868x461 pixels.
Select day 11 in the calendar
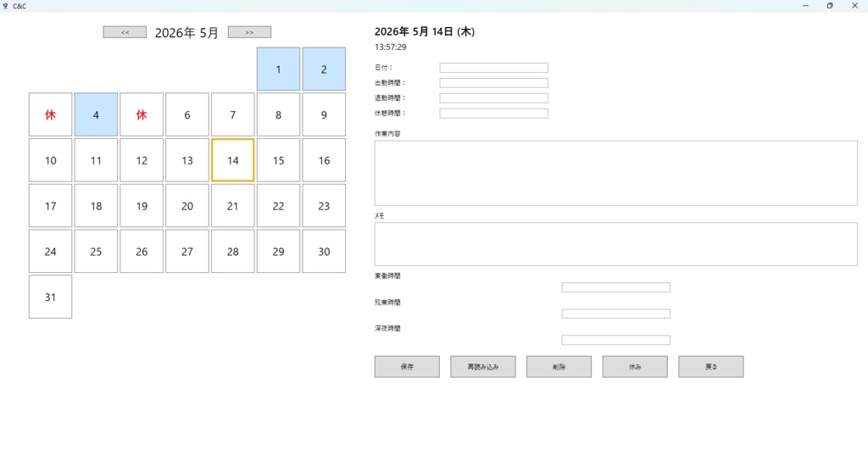pyautogui.click(x=96, y=160)
